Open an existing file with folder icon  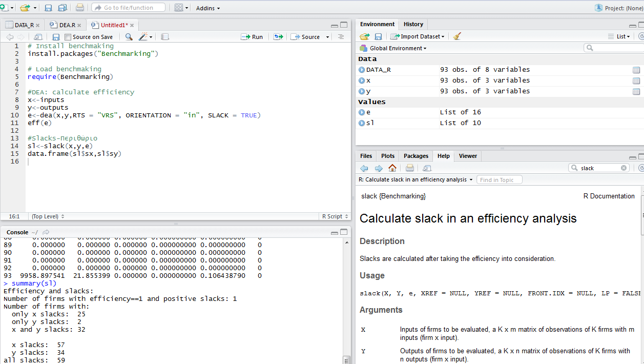coord(25,8)
